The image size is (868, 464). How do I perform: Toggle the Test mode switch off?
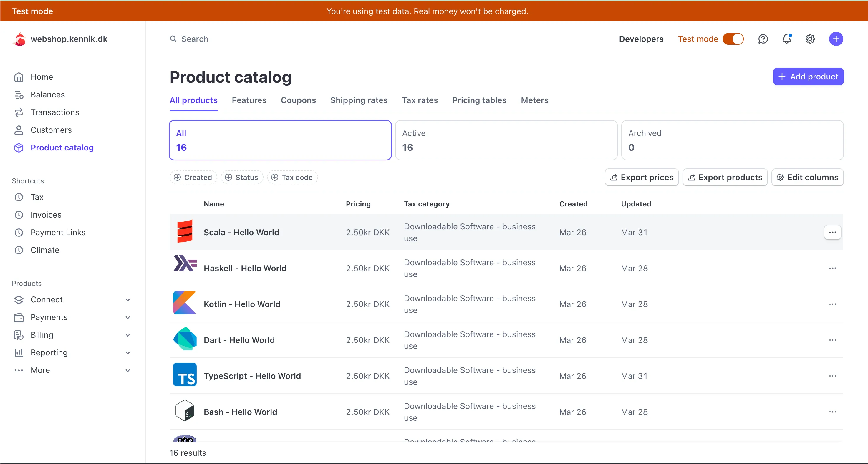pyautogui.click(x=733, y=39)
